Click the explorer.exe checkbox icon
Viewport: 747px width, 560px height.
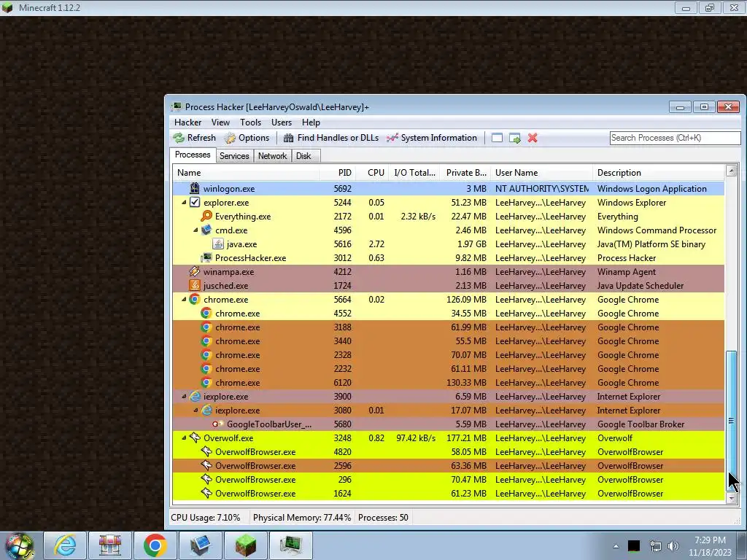[x=194, y=203]
